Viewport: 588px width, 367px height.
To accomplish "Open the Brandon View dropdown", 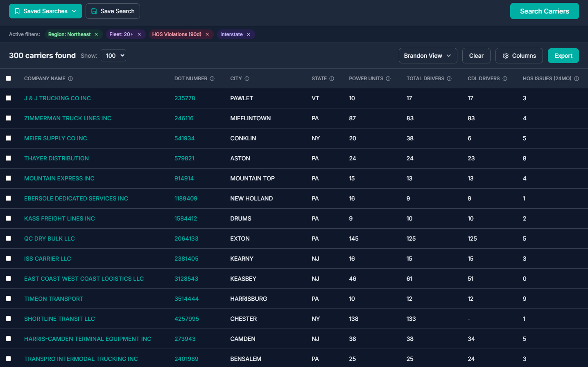I will coord(427,55).
